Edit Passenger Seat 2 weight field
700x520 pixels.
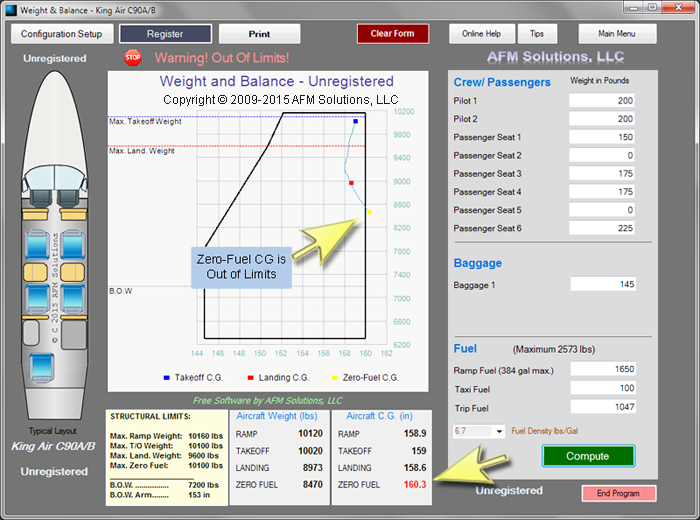point(601,155)
